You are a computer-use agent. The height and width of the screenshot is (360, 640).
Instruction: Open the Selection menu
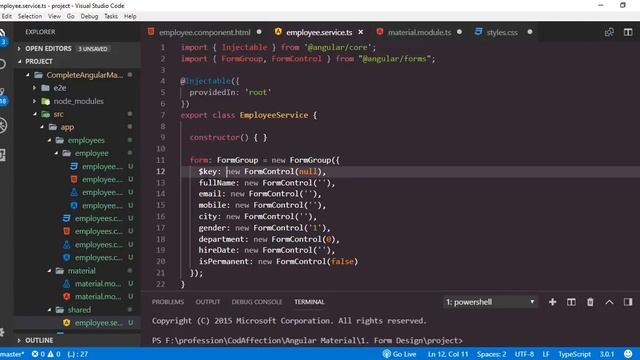[30, 16]
